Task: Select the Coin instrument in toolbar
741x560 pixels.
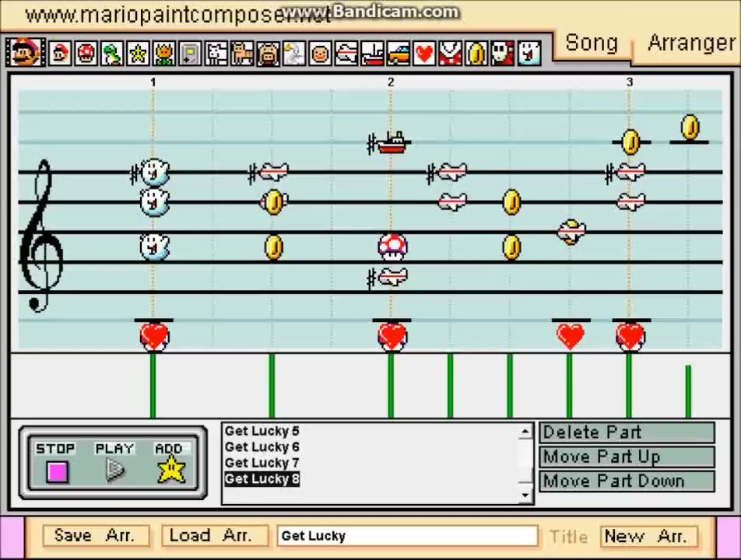Action: [x=476, y=53]
